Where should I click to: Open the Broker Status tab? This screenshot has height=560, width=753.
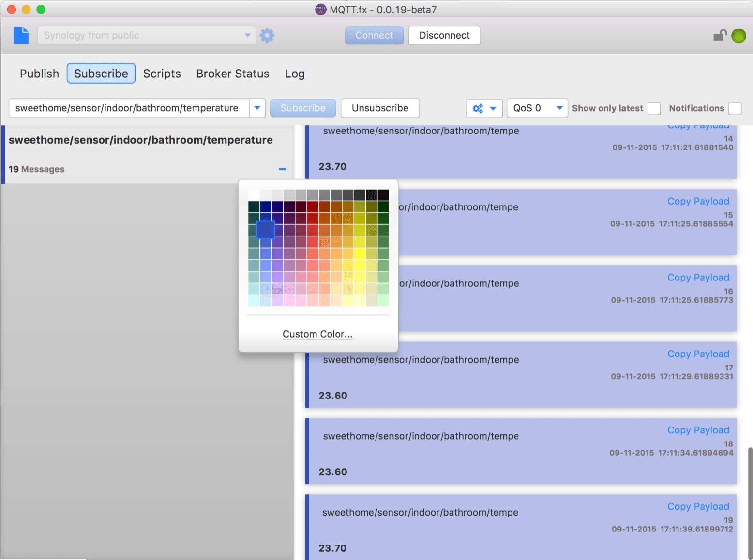coord(232,74)
